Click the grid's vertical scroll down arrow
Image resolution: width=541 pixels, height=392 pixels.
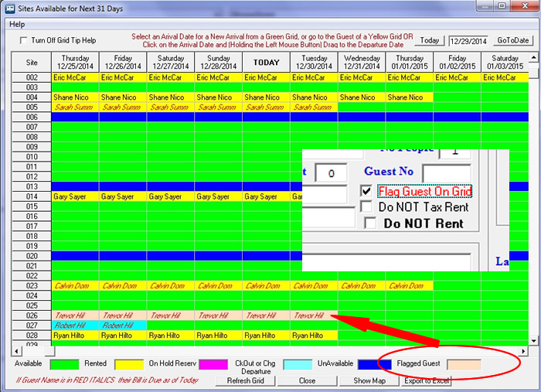[x=533, y=341]
